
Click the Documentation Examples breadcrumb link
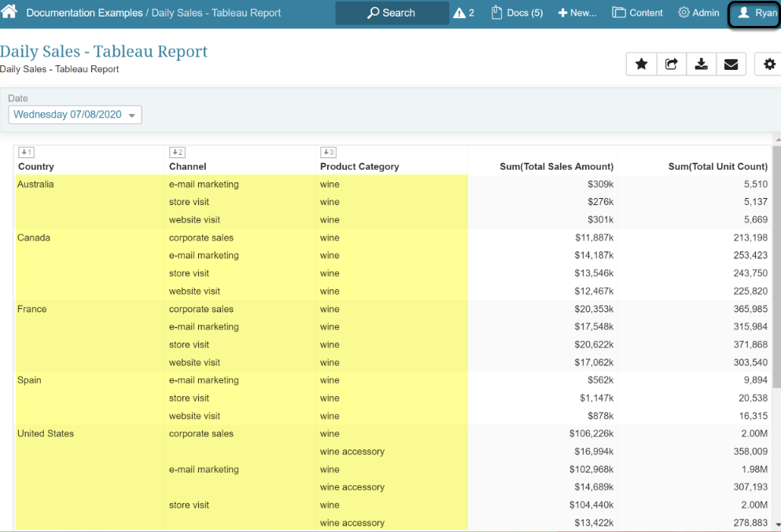(x=84, y=13)
